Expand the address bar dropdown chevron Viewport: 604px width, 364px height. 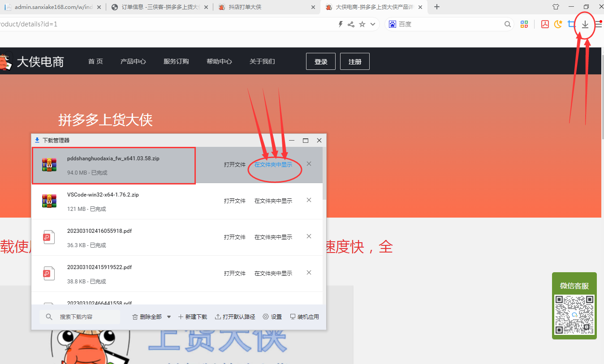pos(372,24)
